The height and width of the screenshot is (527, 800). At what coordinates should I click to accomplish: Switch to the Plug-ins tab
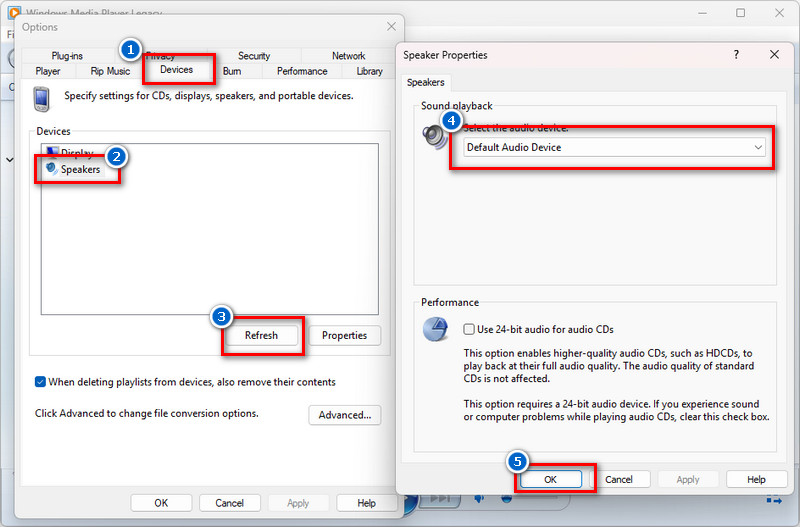tap(67, 56)
